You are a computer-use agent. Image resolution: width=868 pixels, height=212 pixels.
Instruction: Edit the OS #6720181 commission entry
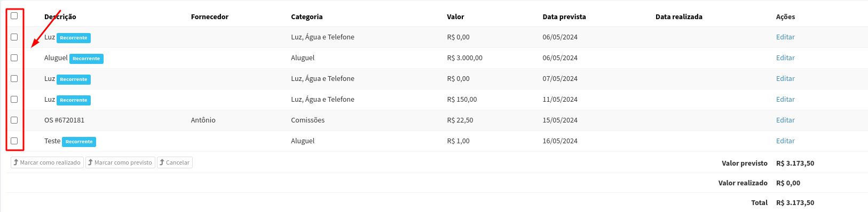[x=785, y=120]
